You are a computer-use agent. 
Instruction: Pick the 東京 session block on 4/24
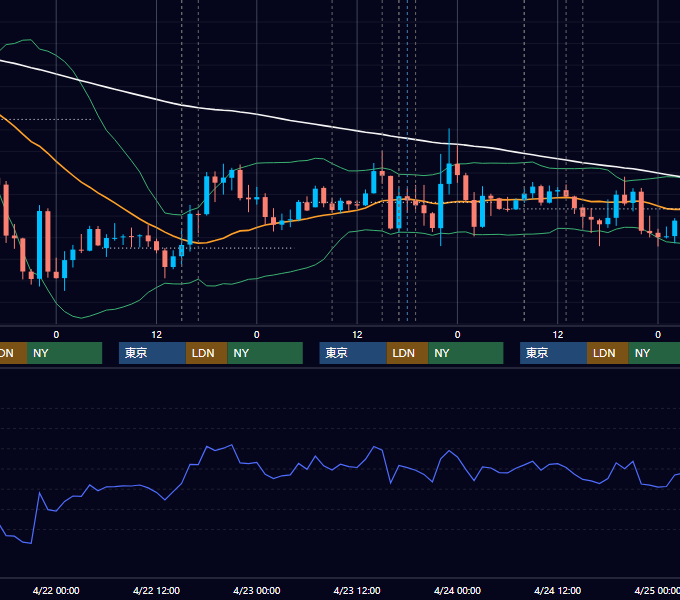pos(554,353)
